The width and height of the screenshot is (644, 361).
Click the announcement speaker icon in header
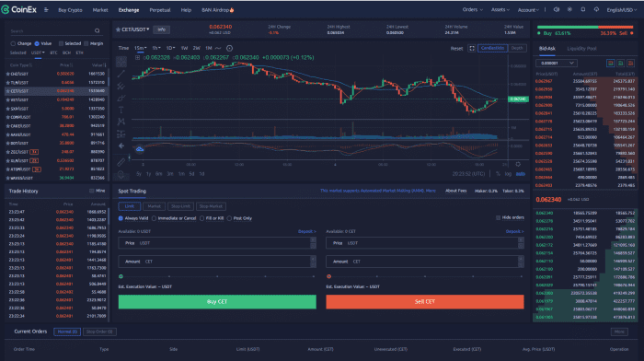pos(557,9)
